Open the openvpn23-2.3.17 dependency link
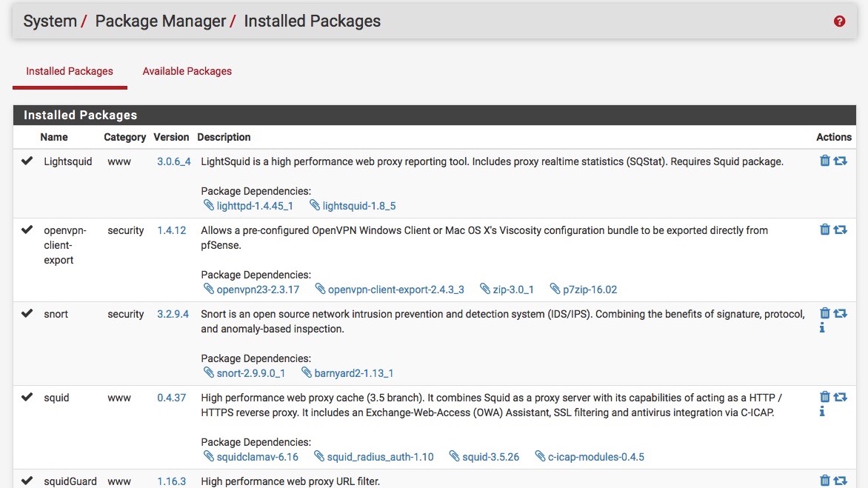Screen dimensions: 868x488 click(258, 290)
